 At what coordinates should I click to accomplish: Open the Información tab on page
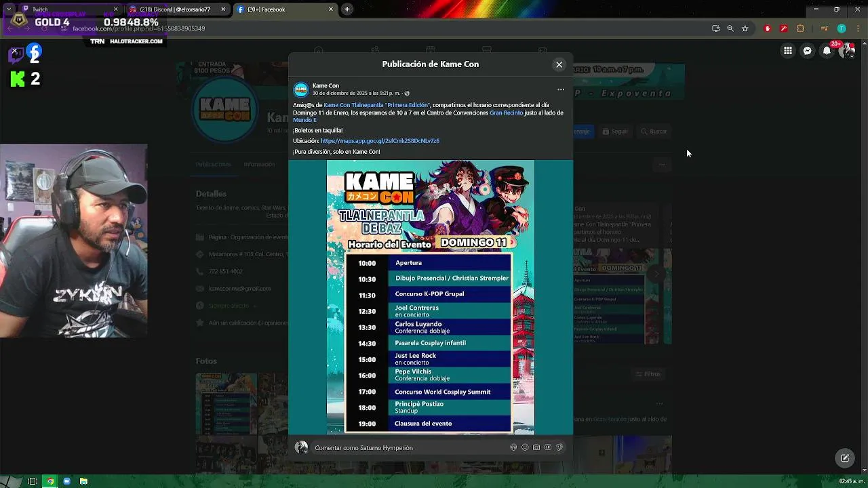[x=259, y=164]
